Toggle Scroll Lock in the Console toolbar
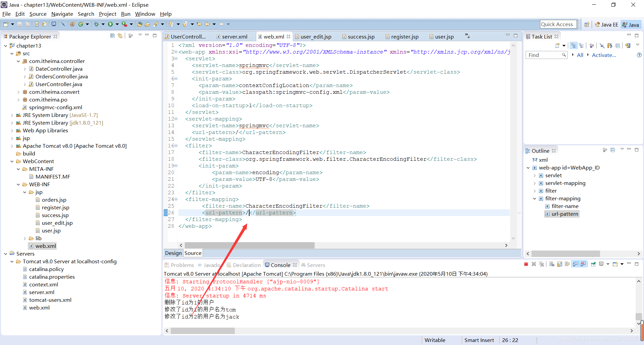The height and width of the screenshot is (345, 644). (x=559, y=264)
